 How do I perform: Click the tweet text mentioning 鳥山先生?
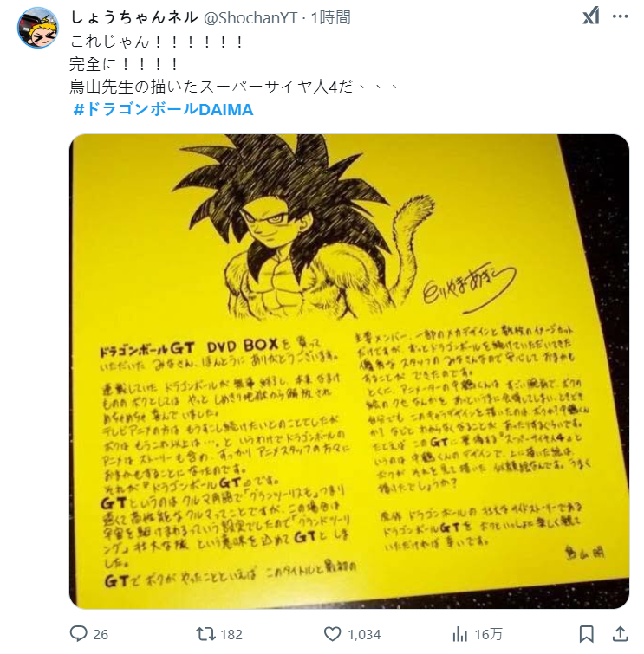(x=235, y=87)
